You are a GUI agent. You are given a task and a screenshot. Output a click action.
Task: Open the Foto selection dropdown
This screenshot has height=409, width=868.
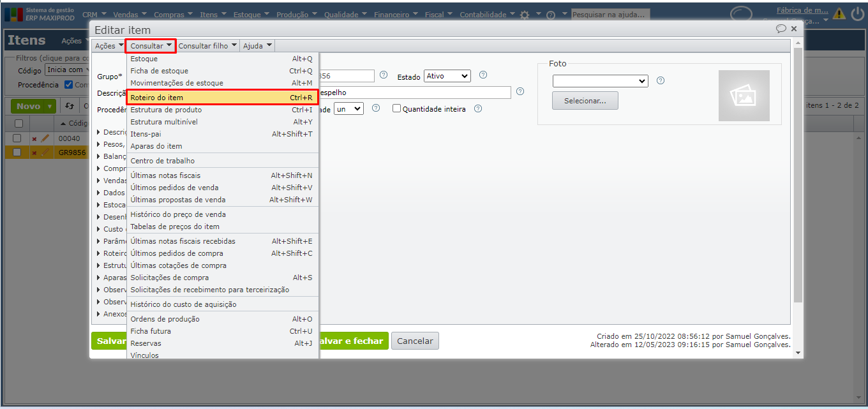point(601,81)
